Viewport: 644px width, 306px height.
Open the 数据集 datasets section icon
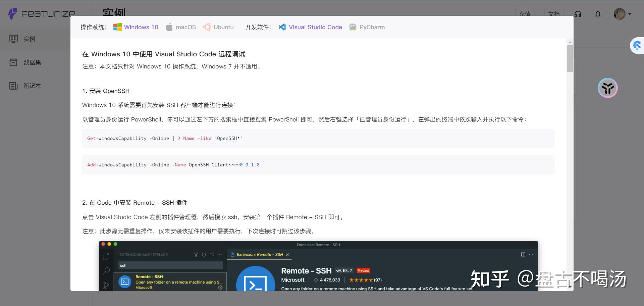click(13, 62)
